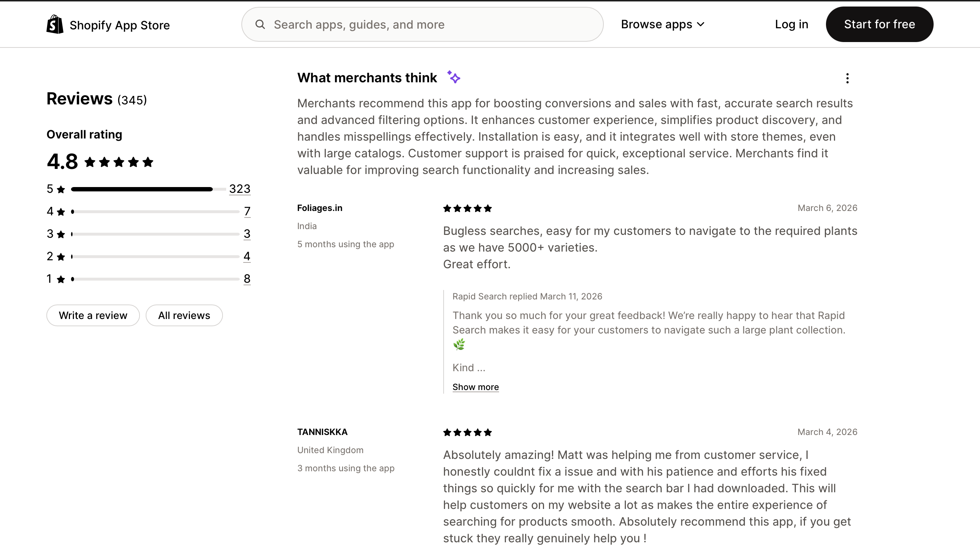Click the purple AI sparkle icon

coord(453,77)
